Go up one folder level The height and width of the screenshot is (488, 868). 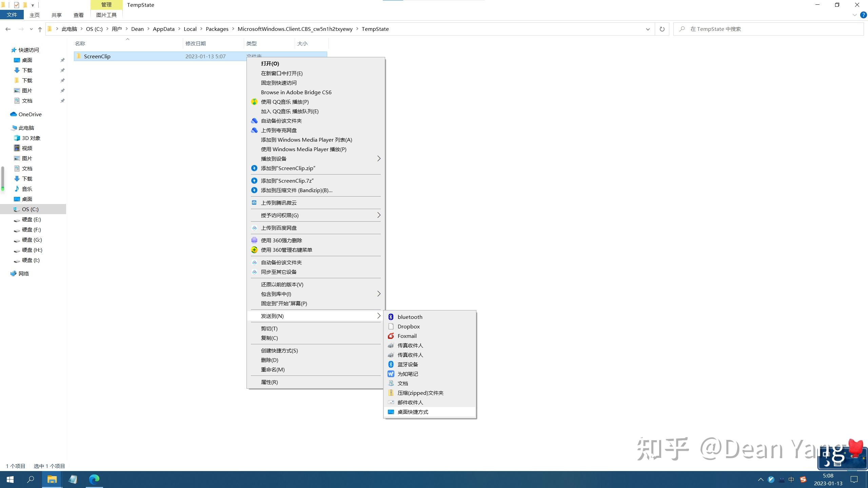point(40,29)
